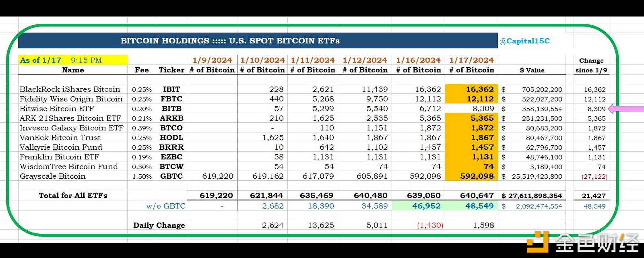Select the 1/12/2024 date header
644x258 pixels.
pos(365,60)
